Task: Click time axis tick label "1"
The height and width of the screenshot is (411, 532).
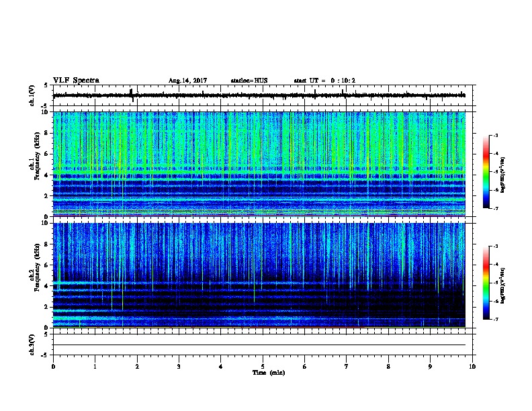Action: (95, 367)
